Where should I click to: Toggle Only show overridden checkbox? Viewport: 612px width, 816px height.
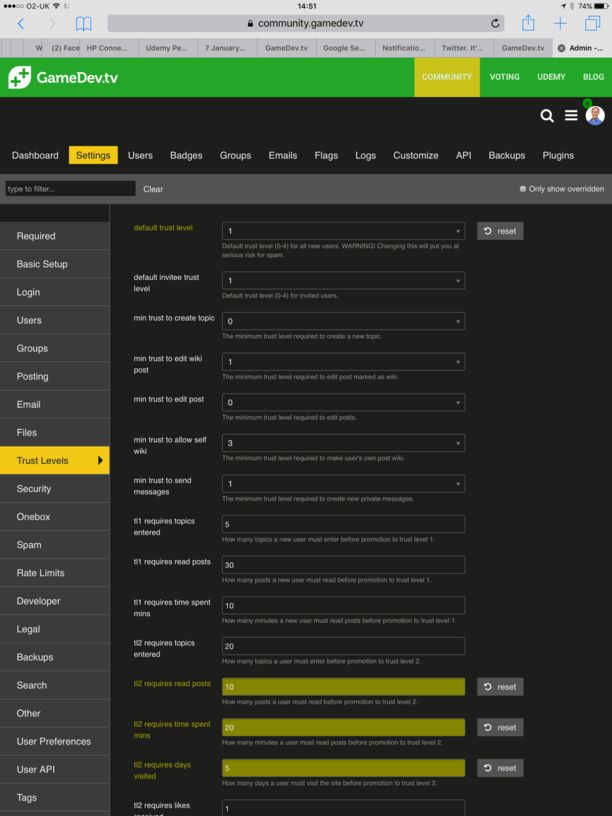point(522,189)
